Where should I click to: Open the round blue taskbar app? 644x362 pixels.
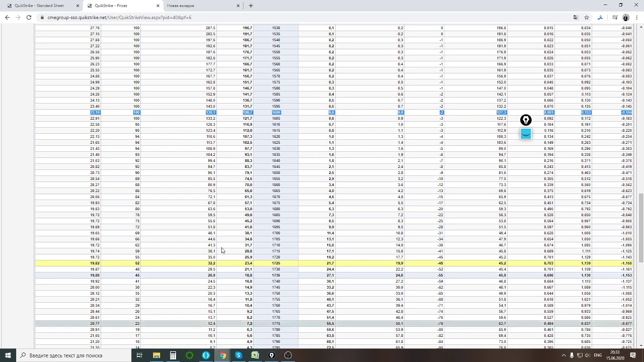point(206,355)
